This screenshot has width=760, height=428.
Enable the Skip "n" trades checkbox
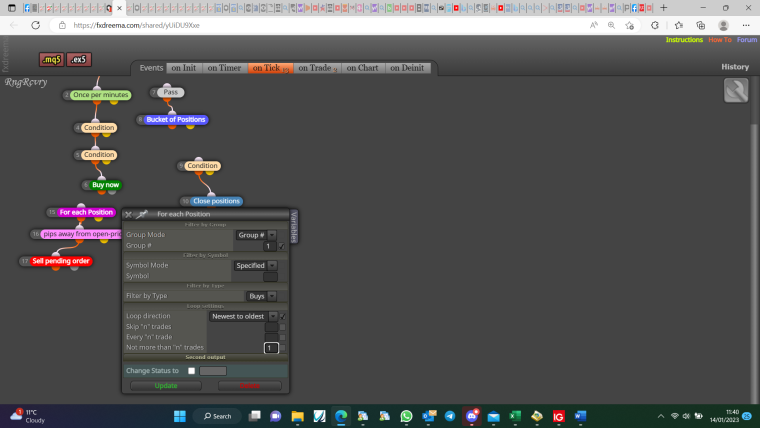pos(283,327)
